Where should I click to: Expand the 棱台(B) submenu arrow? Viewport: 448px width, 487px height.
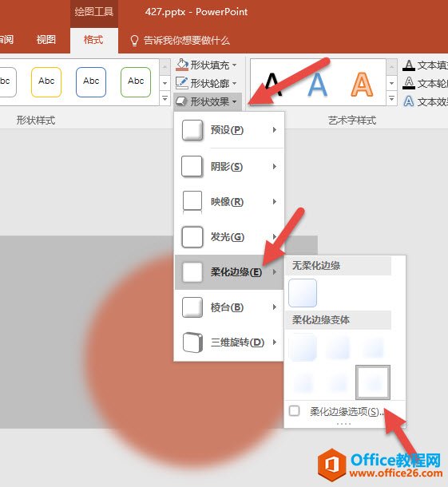pos(275,307)
